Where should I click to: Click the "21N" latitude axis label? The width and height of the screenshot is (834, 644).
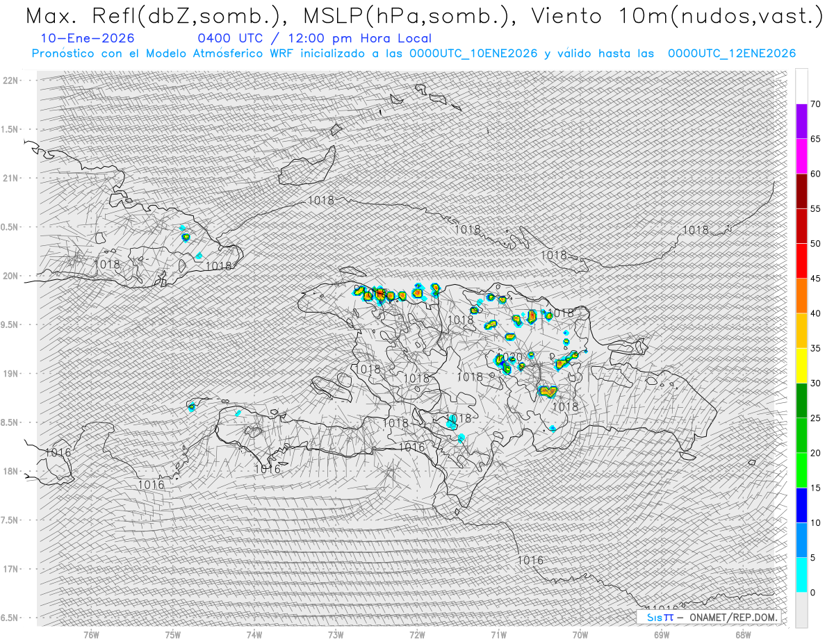pyautogui.click(x=10, y=178)
